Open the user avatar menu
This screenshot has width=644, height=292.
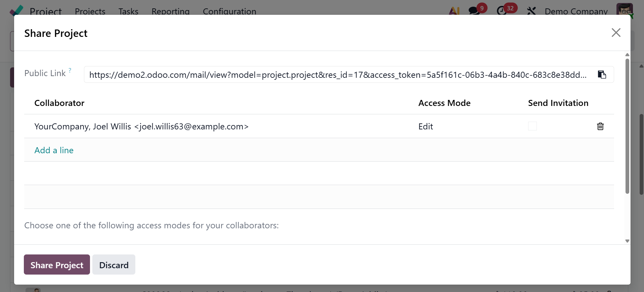point(624,10)
